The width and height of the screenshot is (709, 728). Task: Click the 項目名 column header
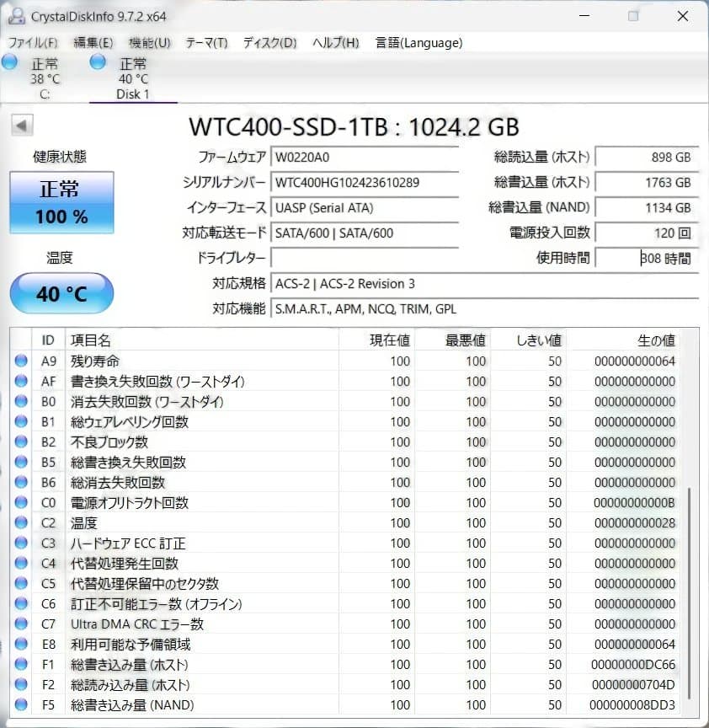pyautogui.click(x=202, y=340)
